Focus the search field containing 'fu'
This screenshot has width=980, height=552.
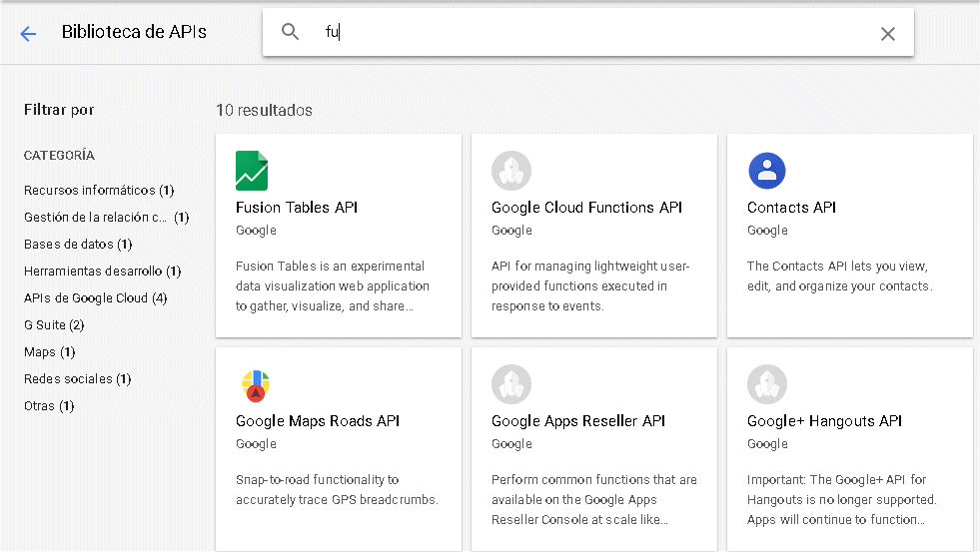[587, 32]
